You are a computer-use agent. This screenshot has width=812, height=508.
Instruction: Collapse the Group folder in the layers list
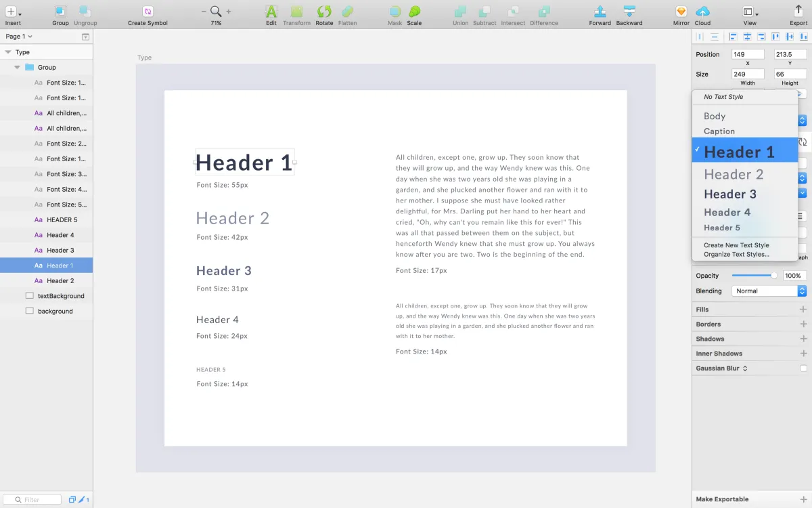pos(16,67)
